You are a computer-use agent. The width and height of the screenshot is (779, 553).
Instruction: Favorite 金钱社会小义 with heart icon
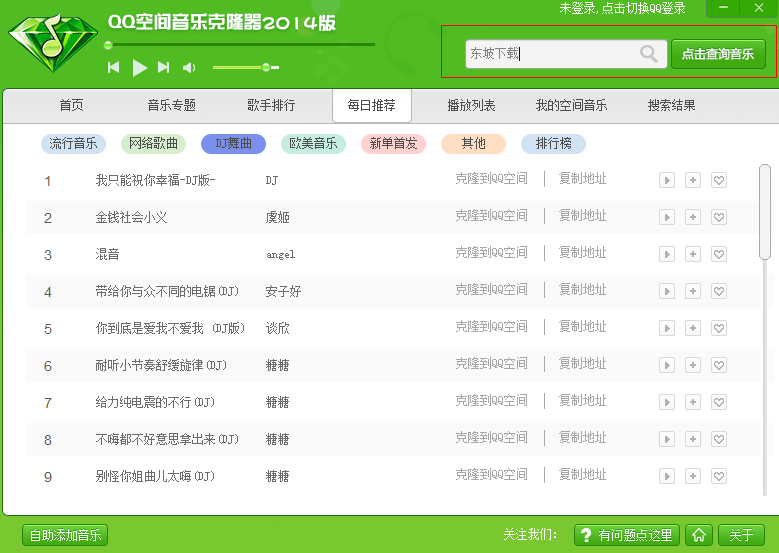click(x=719, y=217)
